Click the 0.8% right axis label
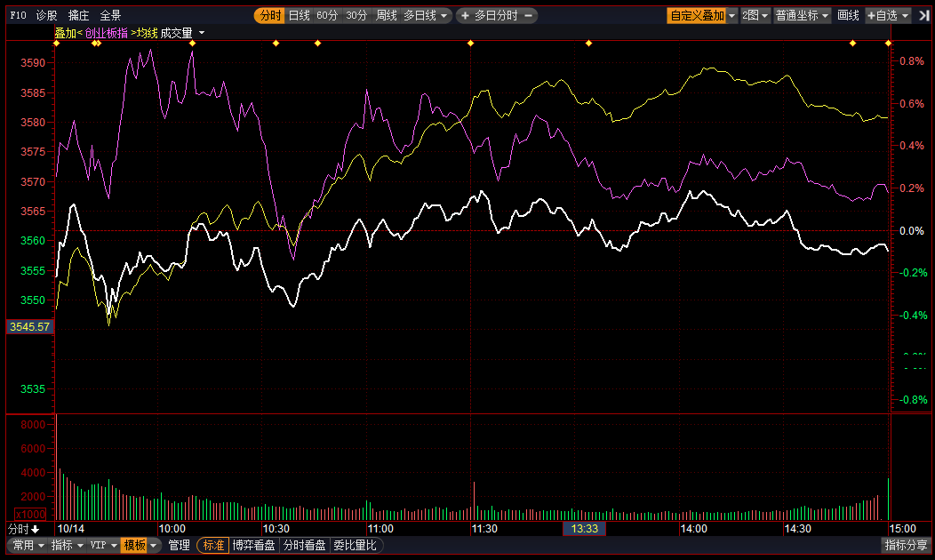 tap(911, 60)
